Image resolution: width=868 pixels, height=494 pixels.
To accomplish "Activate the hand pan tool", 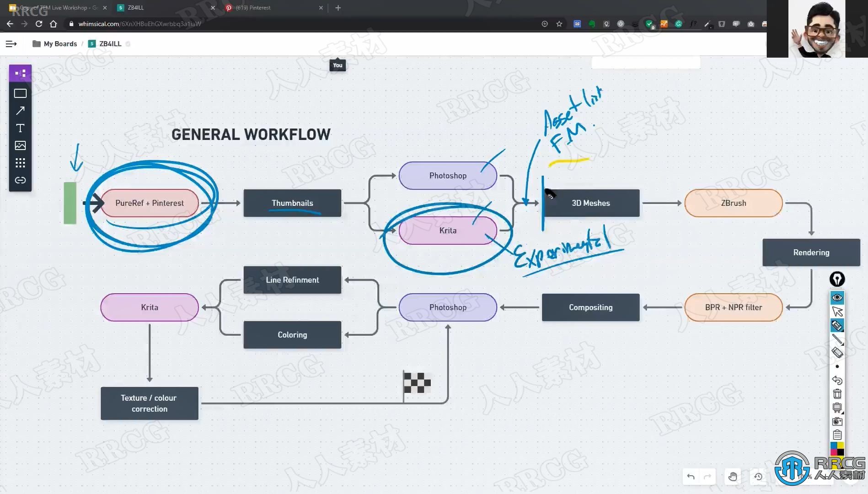I will click(733, 477).
